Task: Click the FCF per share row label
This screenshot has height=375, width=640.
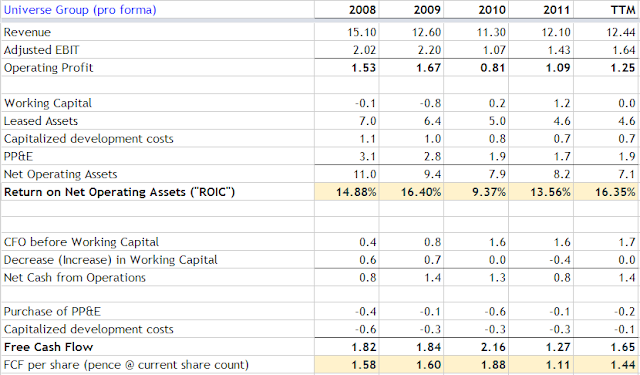Action: point(126,365)
